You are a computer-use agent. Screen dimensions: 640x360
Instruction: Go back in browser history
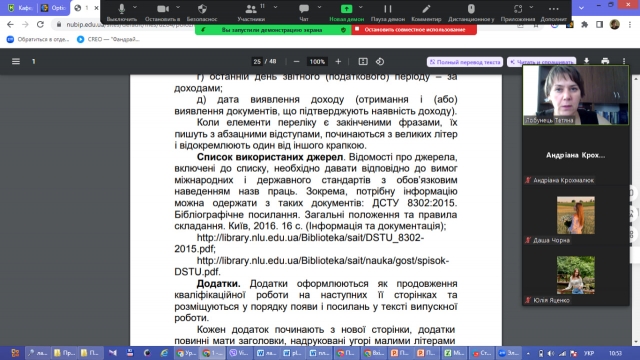tap(10, 24)
